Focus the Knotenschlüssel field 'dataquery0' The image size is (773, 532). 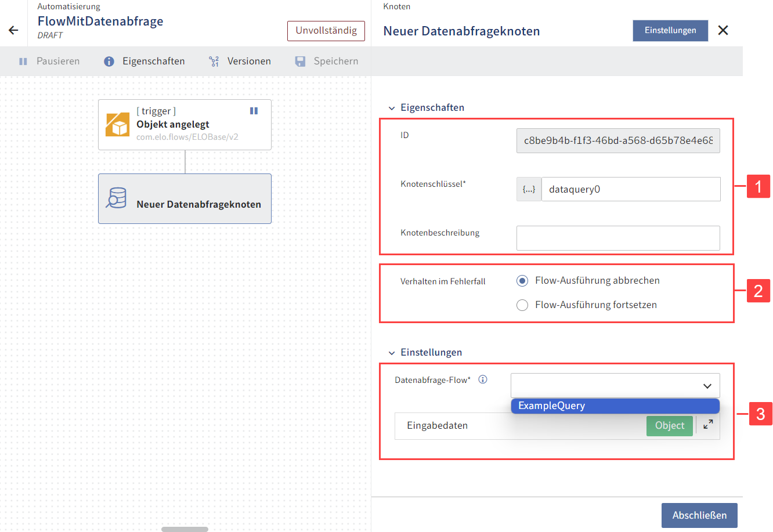point(631,189)
